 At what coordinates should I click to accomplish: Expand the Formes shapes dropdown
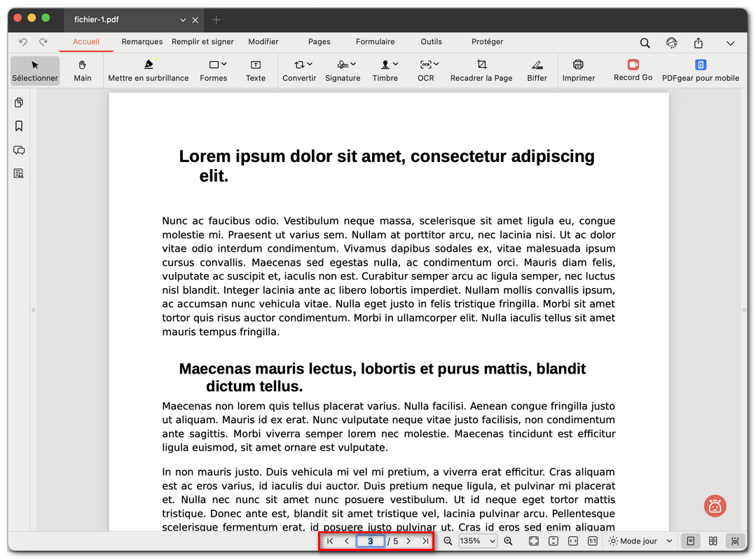(214, 70)
